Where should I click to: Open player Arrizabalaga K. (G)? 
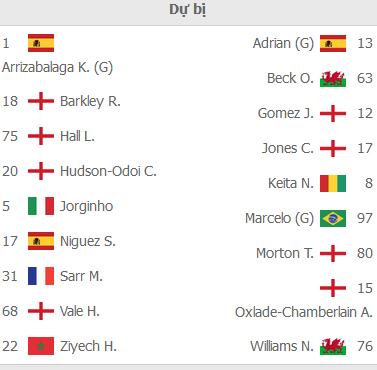click(57, 67)
